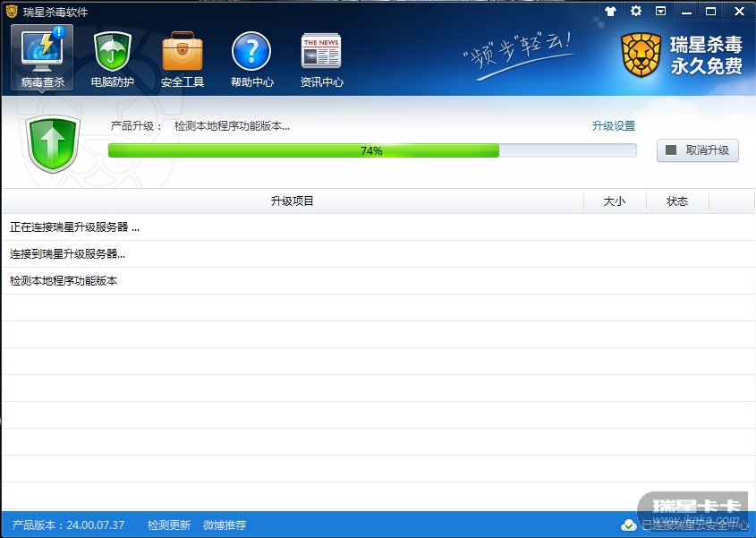Viewport: 756px width, 538px height.
Task: Click the skin-change shirt icon
Action: [x=610, y=11]
